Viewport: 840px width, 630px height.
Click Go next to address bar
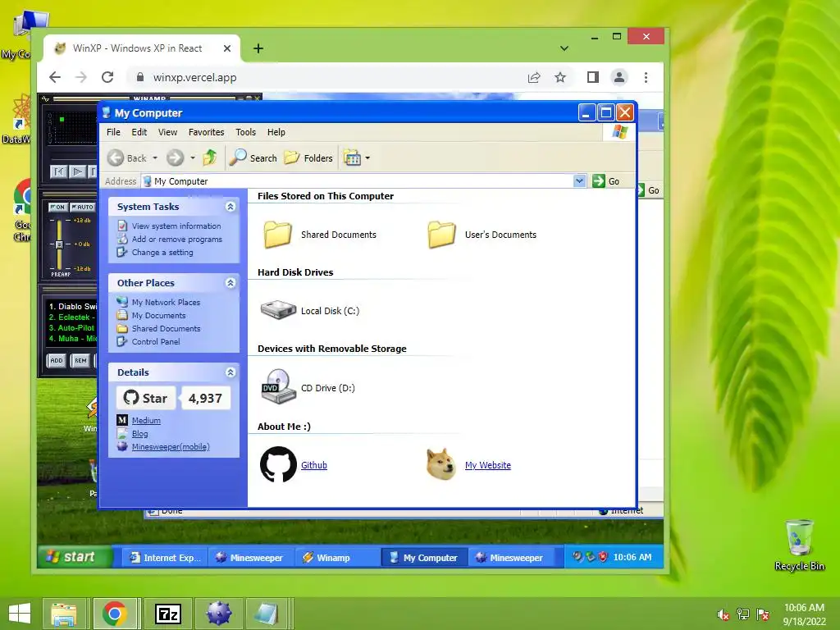pyautogui.click(x=606, y=181)
